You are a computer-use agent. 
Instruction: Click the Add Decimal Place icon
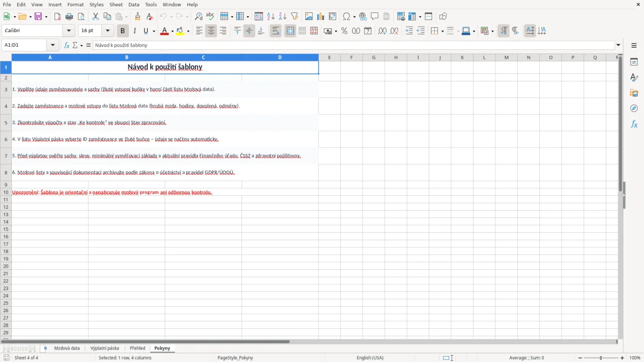382,31
